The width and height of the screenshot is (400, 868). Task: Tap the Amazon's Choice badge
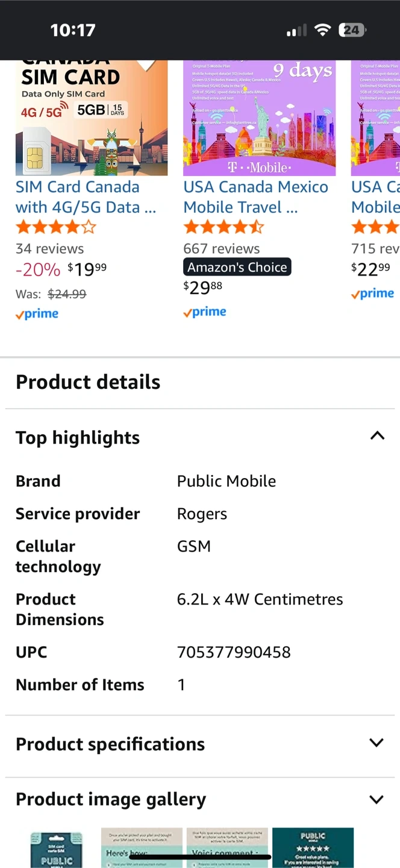point(237,267)
